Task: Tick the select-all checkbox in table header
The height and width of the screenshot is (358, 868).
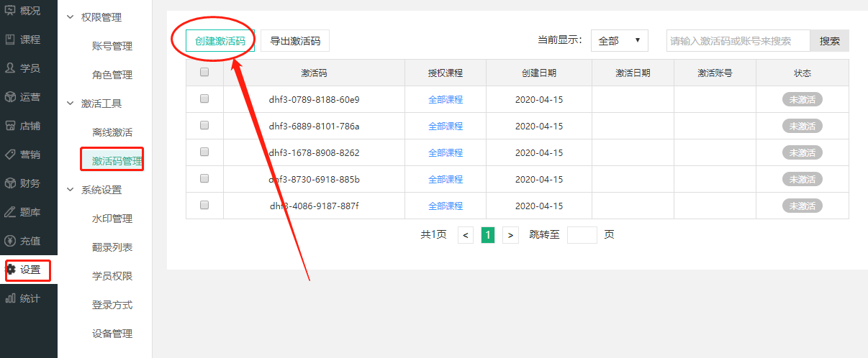Action: pyautogui.click(x=204, y=72)
